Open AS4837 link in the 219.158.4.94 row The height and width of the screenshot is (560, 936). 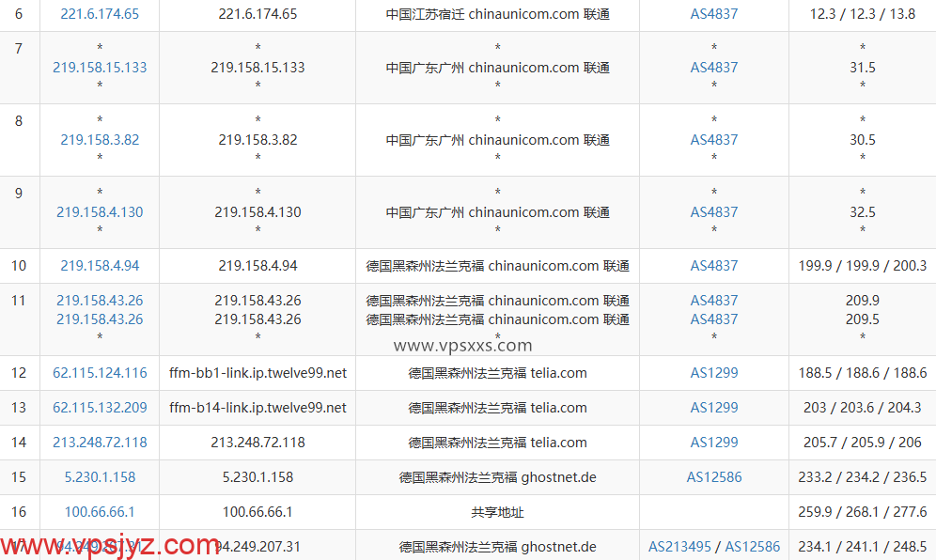pyautogui.click(x=714, y=266)
